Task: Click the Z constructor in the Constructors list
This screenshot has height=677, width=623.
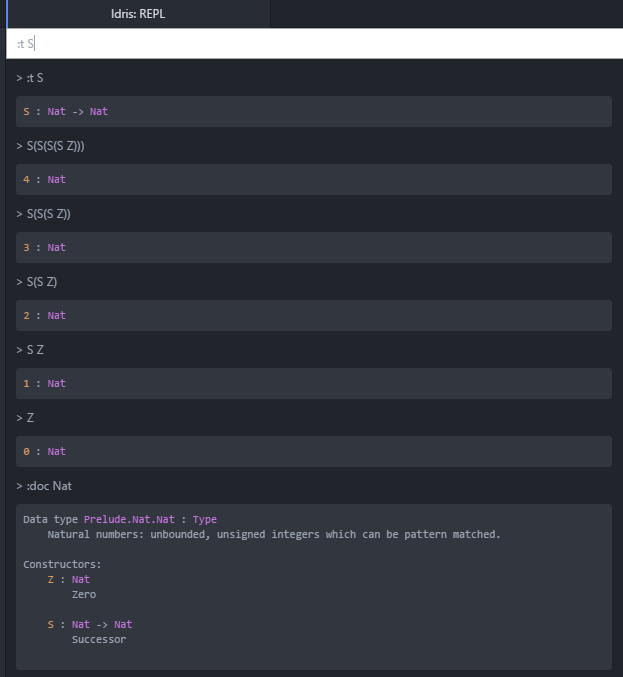Action: click(x=51, y=579)
